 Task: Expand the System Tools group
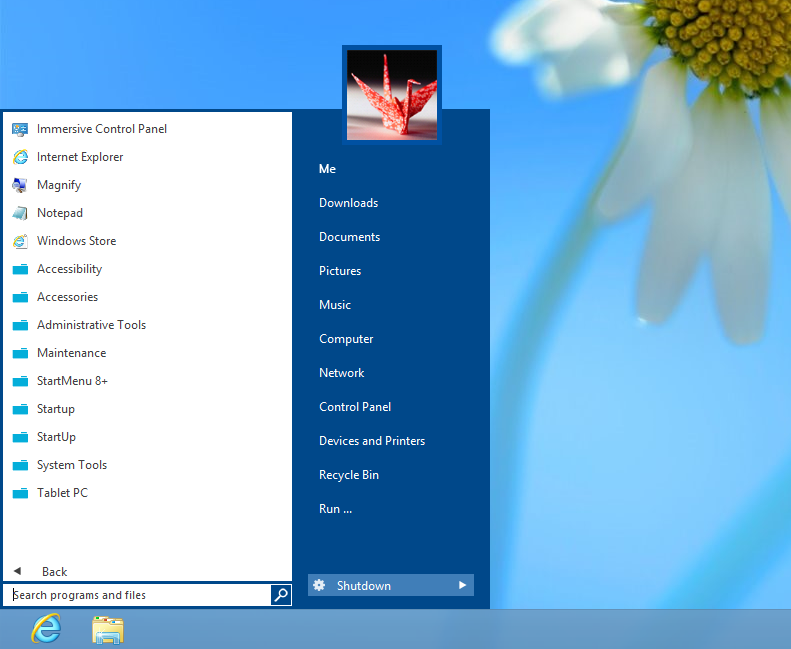72,465
